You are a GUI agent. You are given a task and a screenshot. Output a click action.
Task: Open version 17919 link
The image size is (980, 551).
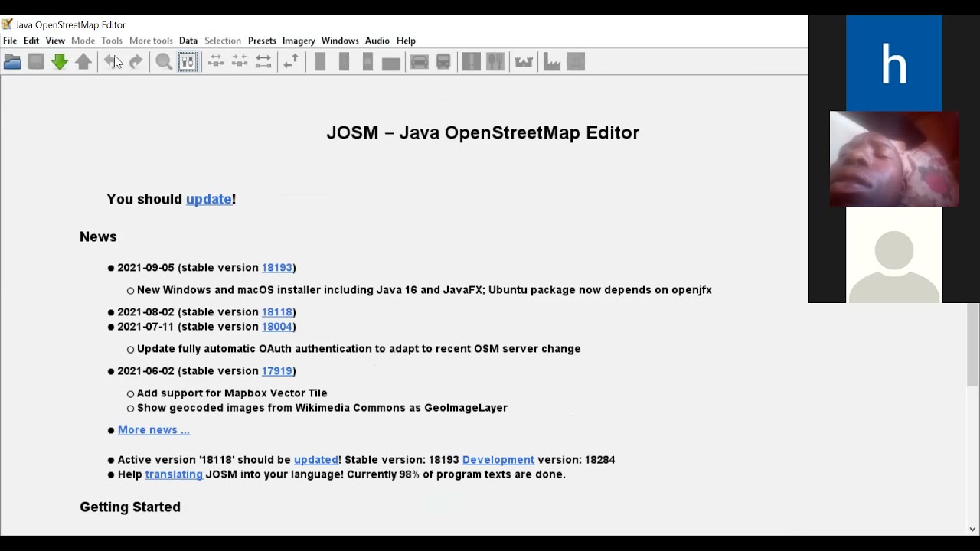(277, 370)
